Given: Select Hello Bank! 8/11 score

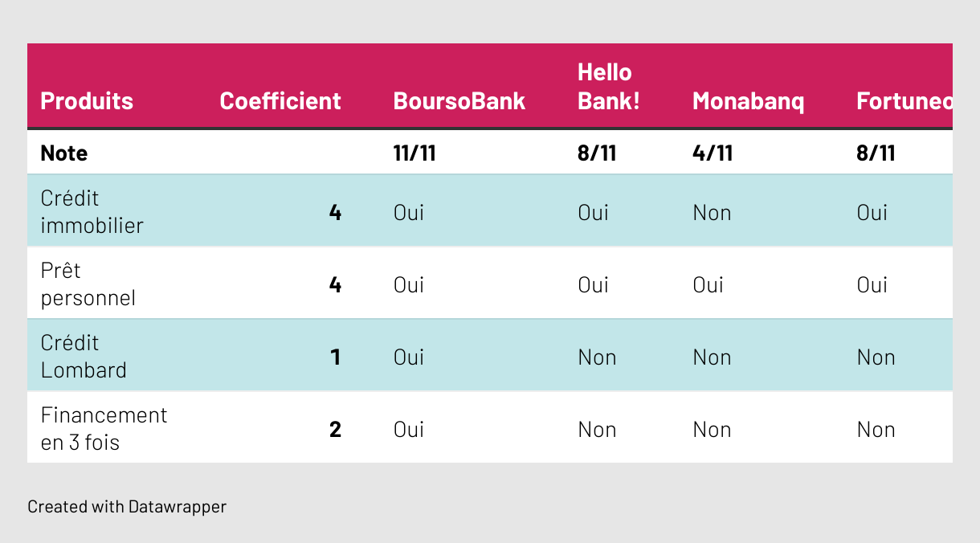Looking at the screenshot, I should coord(597,153).
